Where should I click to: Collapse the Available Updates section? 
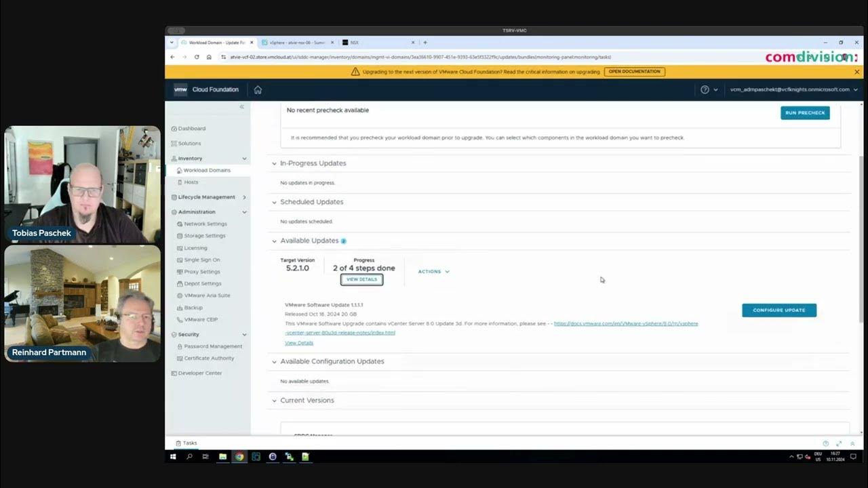[x=274, y=241]
